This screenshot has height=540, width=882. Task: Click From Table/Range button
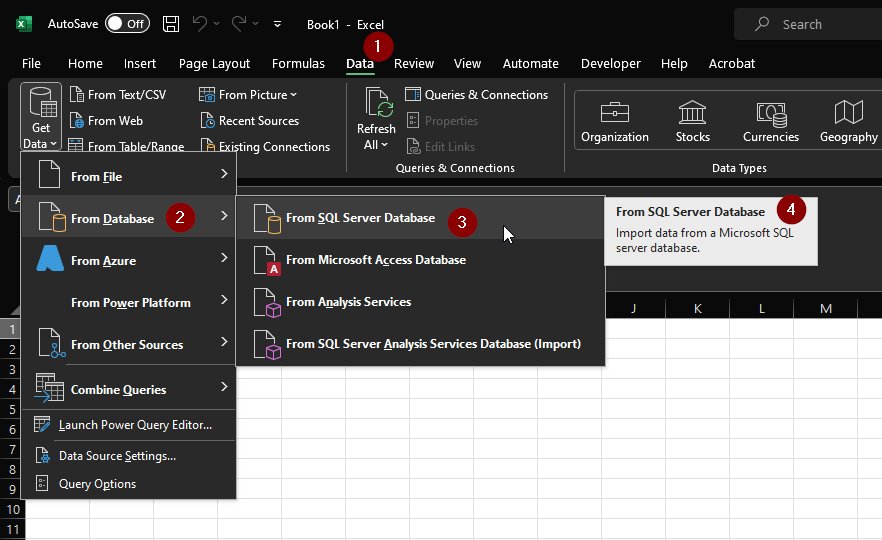coord(127,146)
